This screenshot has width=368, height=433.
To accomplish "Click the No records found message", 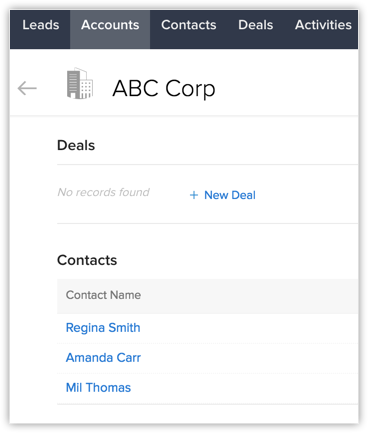I will 103,192.
